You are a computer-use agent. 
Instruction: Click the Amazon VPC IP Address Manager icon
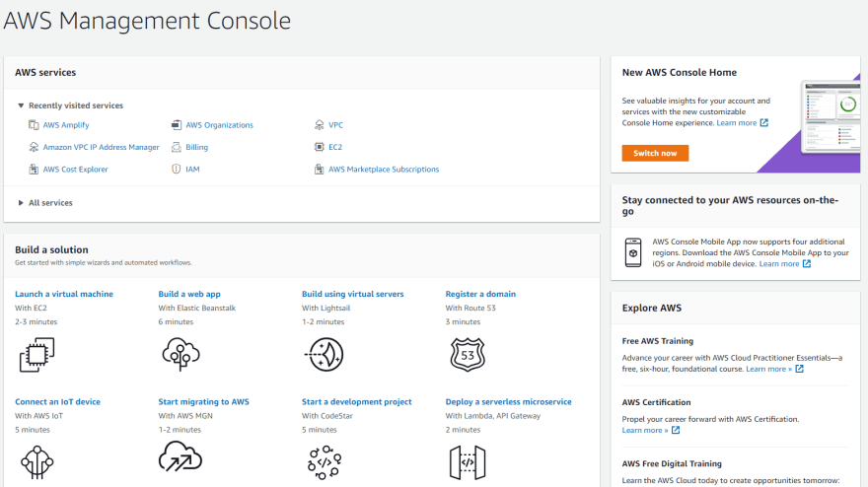click(34, 147)
